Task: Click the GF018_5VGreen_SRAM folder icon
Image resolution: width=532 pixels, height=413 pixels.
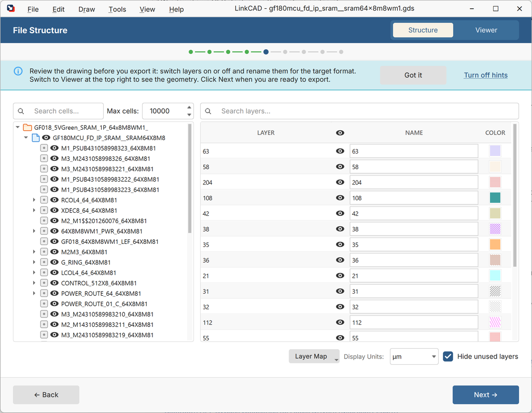Action: 27,127
